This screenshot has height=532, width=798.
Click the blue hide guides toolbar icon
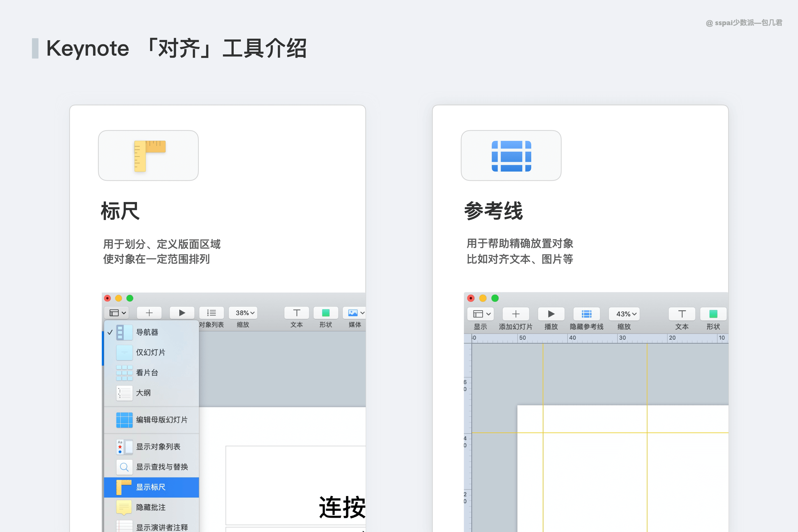tap(586, 314)
